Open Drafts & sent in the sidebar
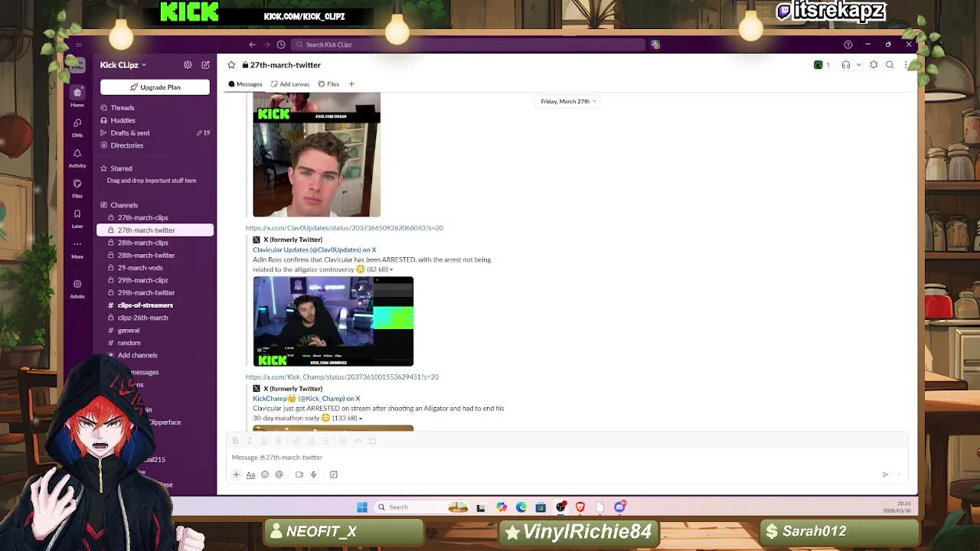 pyautogui.click(x=130, y=133)
